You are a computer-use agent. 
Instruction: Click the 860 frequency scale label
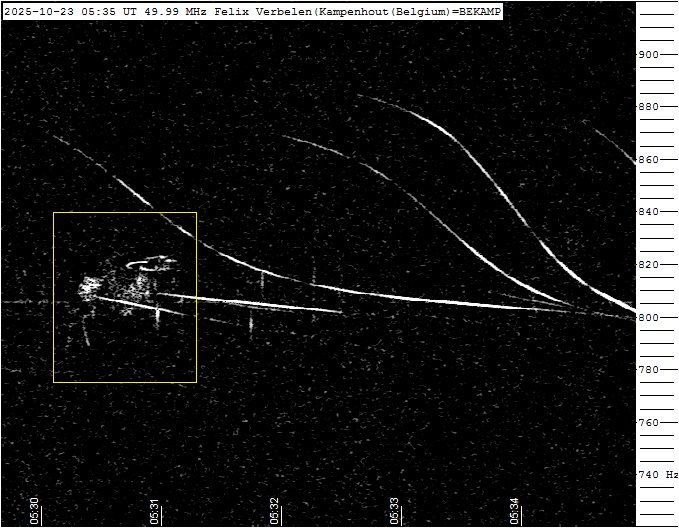(x=649, y=160)
